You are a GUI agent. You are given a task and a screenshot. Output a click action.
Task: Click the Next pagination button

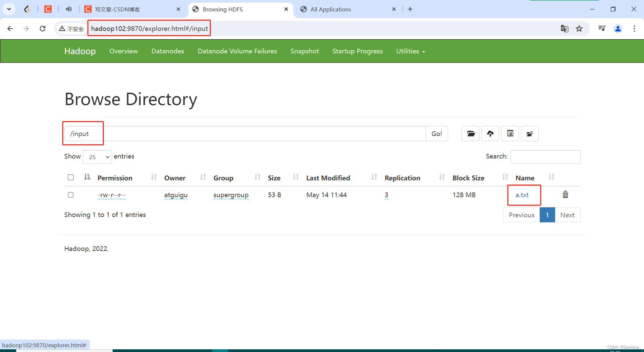pos(568,215)
